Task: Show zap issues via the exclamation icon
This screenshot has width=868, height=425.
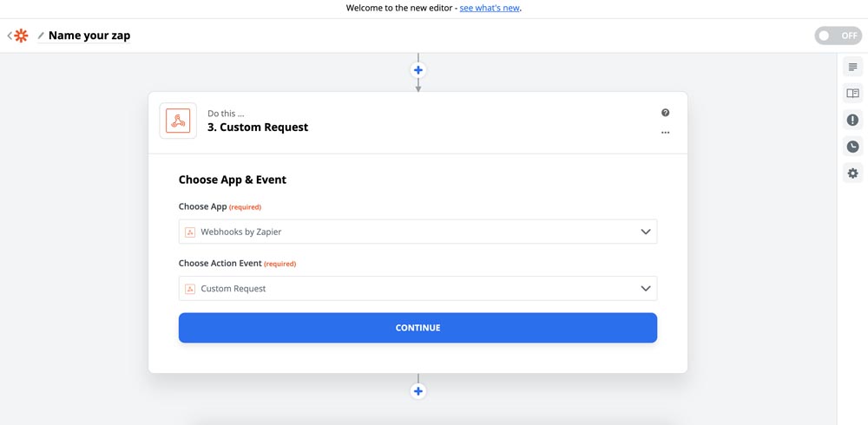Action: 852,121
